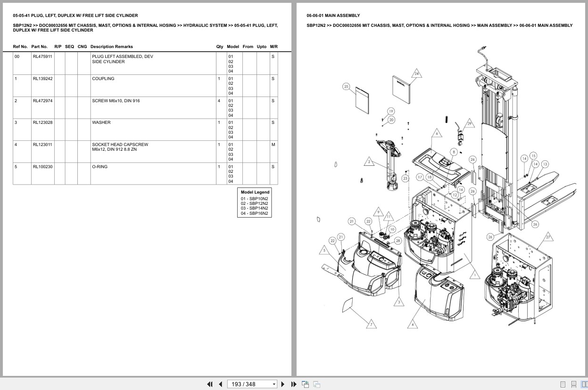Click the Model Legend heading
Viewport: 588px width, 390px height.
255,192
